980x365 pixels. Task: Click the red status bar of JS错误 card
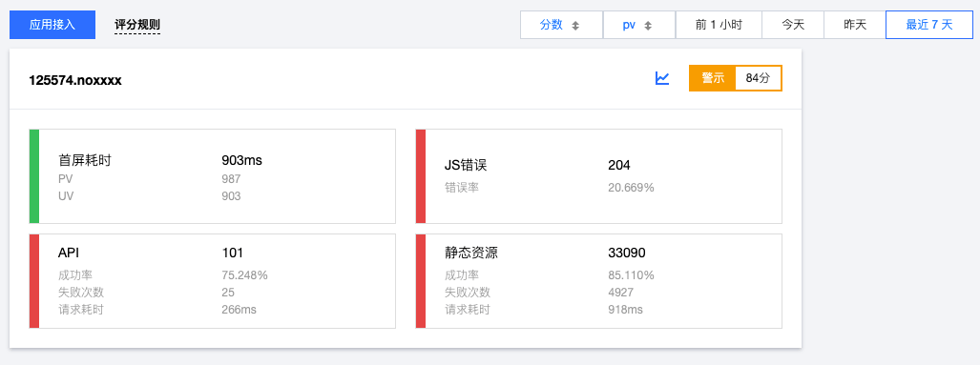[421, 176]
